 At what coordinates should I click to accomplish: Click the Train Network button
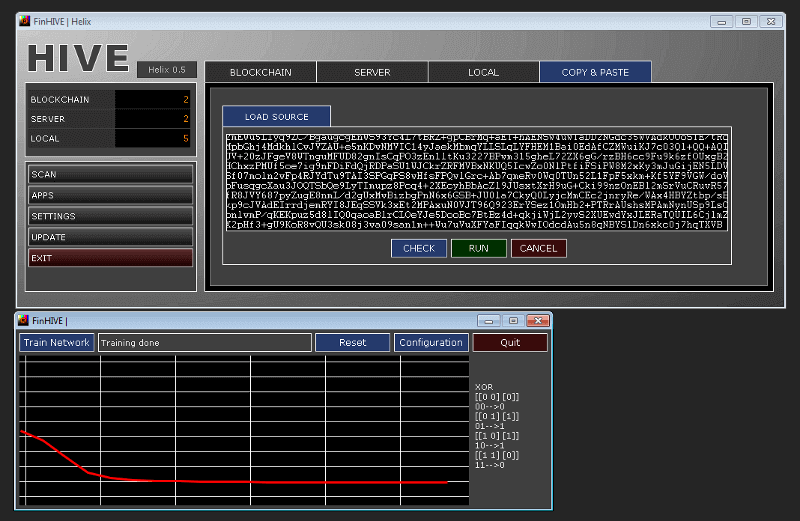[x=57, y=342]
